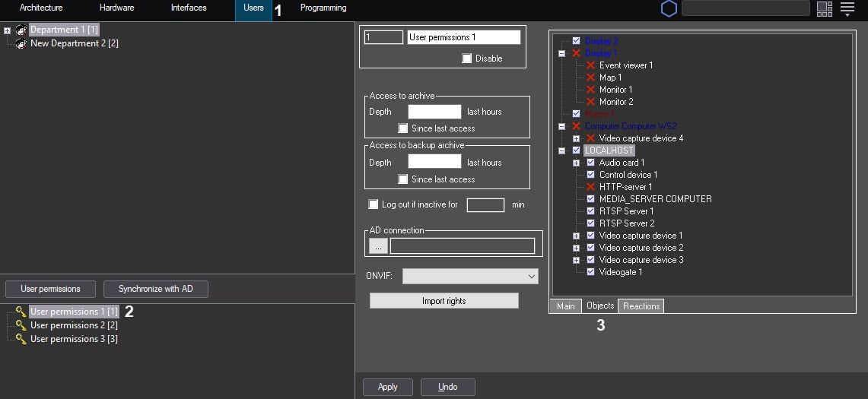The width and height of the screenshot is (868, 399).
Task: Expand the Video capture device 3 node
Action: (577, 261)
